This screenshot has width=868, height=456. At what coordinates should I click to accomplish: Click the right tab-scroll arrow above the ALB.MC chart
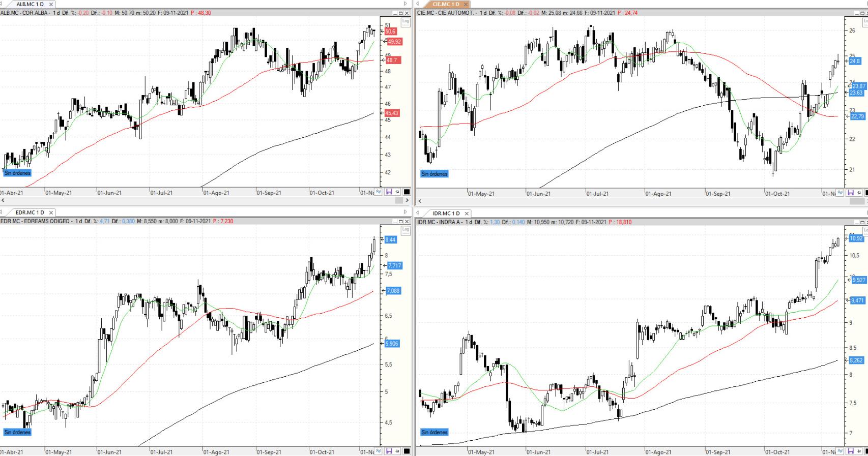click(x=406, y=4)
